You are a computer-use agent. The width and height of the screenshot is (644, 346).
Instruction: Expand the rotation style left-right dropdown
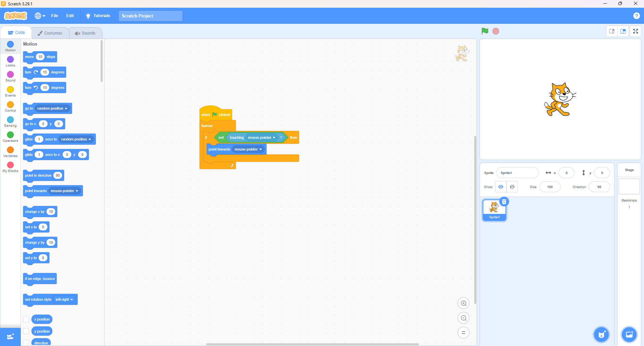tap(64, 300)
